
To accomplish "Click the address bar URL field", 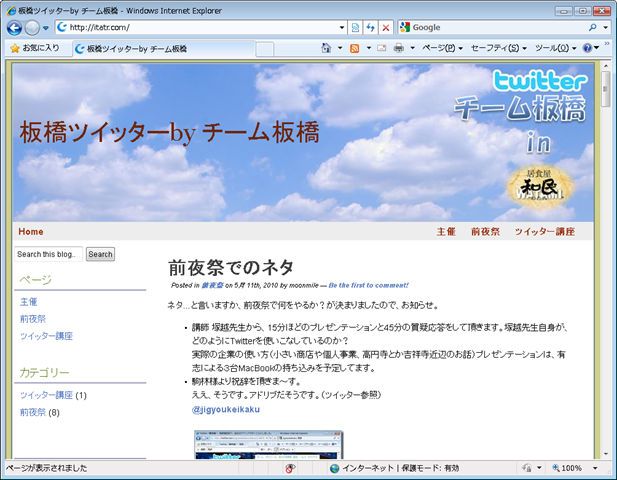I will (200, 27).
